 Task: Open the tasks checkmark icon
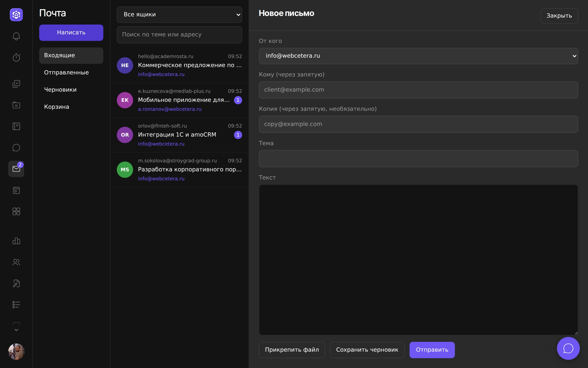pos(16,84)
